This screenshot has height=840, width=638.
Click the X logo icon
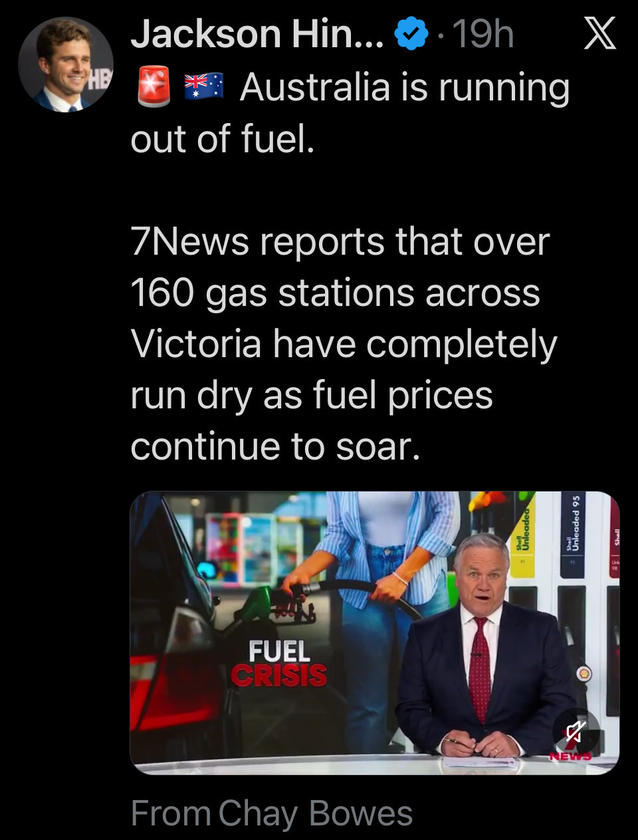click(599, 35)
